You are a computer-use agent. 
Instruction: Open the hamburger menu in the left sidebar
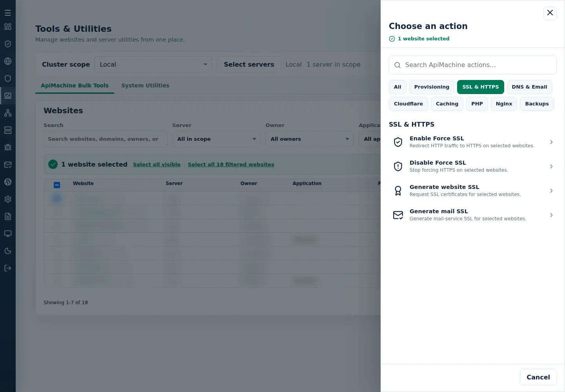click(8, 13)
